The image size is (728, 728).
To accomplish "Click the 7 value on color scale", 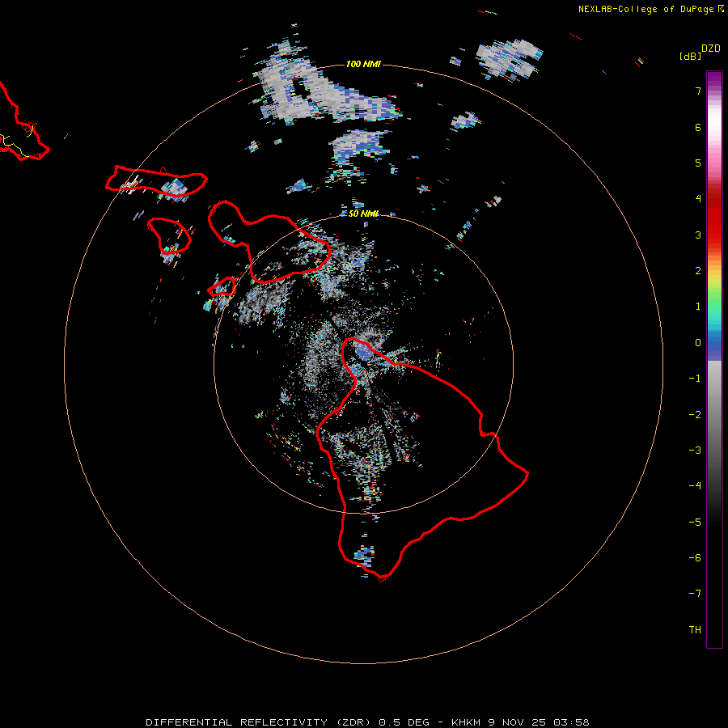I will point(698,91).
